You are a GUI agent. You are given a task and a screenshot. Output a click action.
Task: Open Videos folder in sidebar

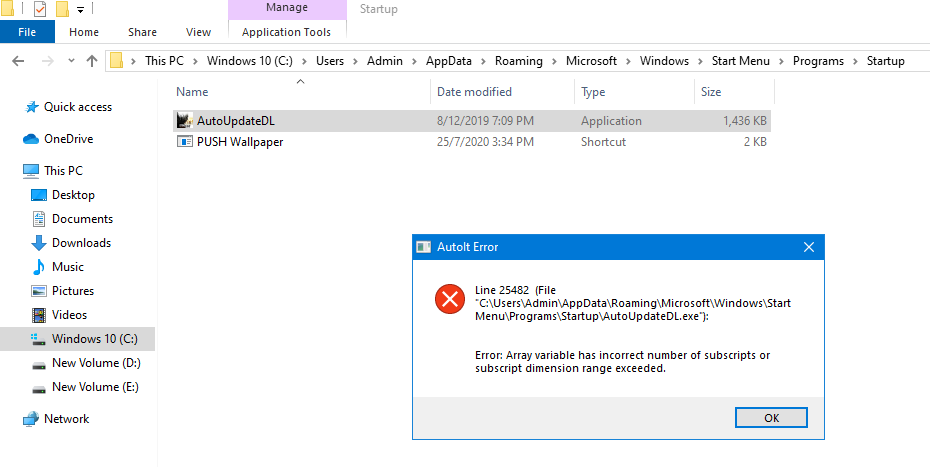[69, 315]
